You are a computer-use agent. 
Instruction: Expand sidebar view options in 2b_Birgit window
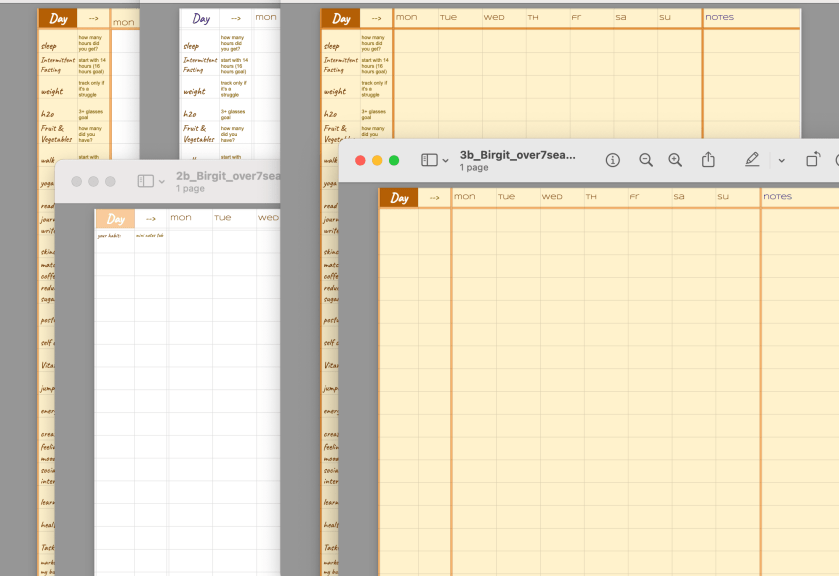(161, 182)
